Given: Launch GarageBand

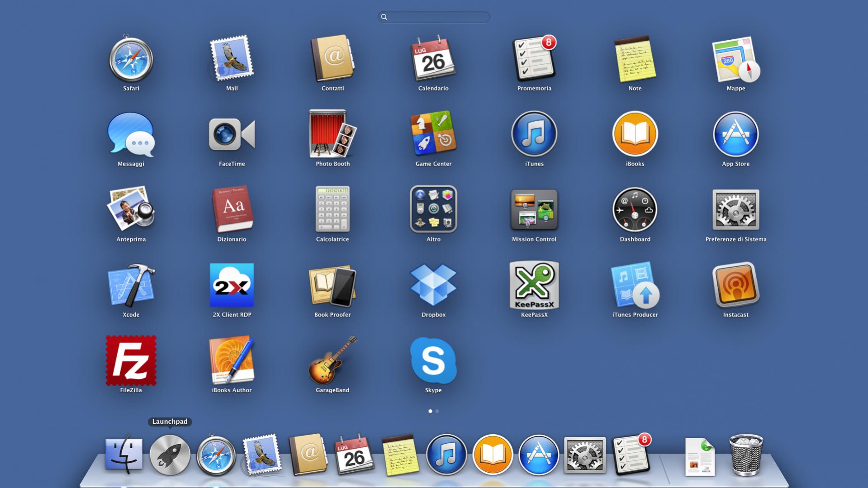Looking at the screenshot, I should pyautogui.click(x=332, y=361).
